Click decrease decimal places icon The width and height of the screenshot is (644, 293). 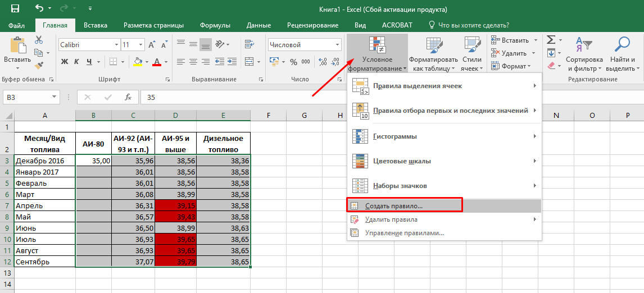point(335,62)
